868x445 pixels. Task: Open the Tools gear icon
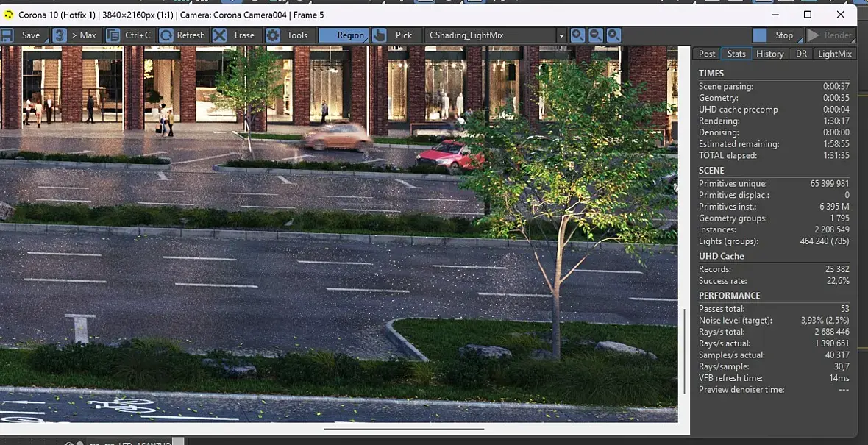point(273,35)
